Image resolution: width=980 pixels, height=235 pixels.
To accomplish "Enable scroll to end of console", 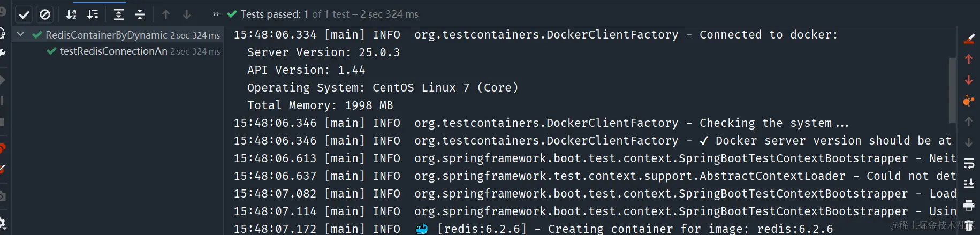I will (969, 184).
